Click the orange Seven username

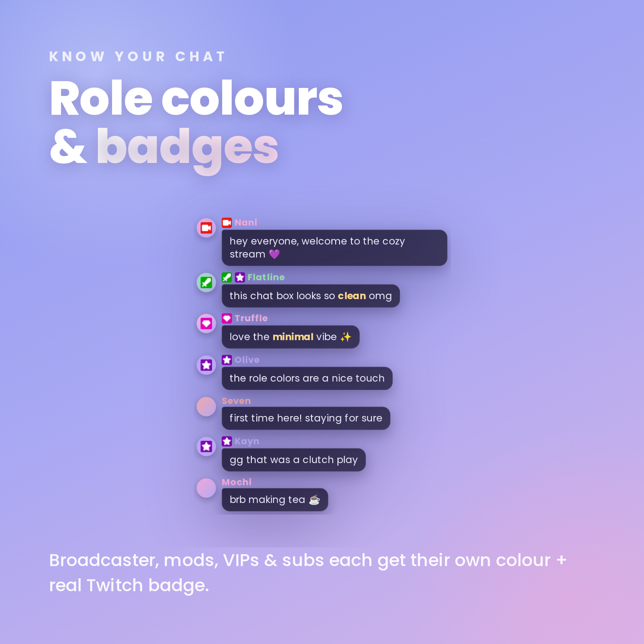236,401
